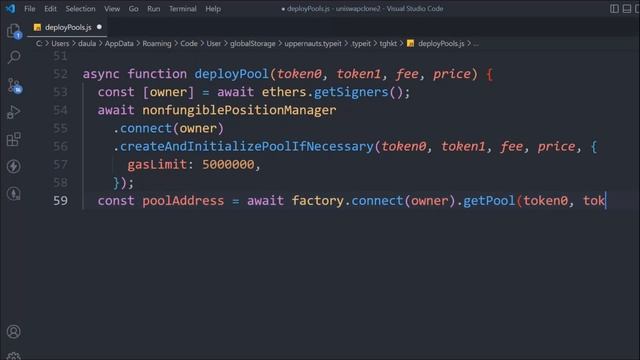Viewport: 640px width, 360px height.
Task: Open the Help menu
Action: [213, 9]
